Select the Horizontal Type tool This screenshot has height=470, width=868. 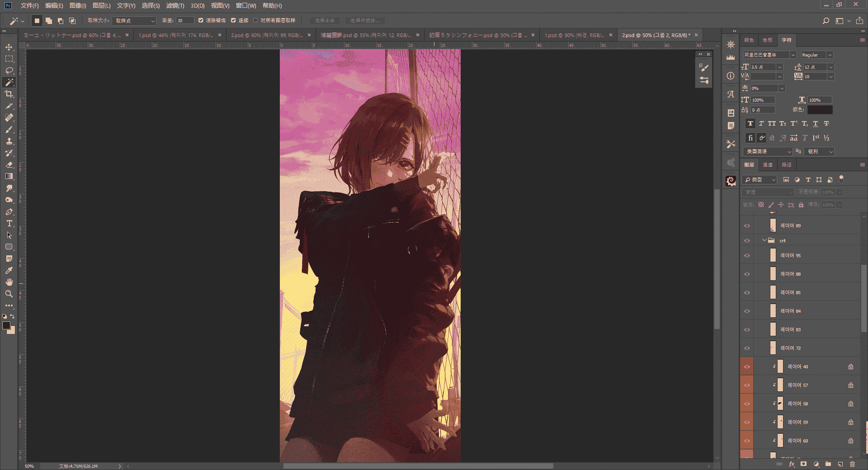click(x=9, y=223)
